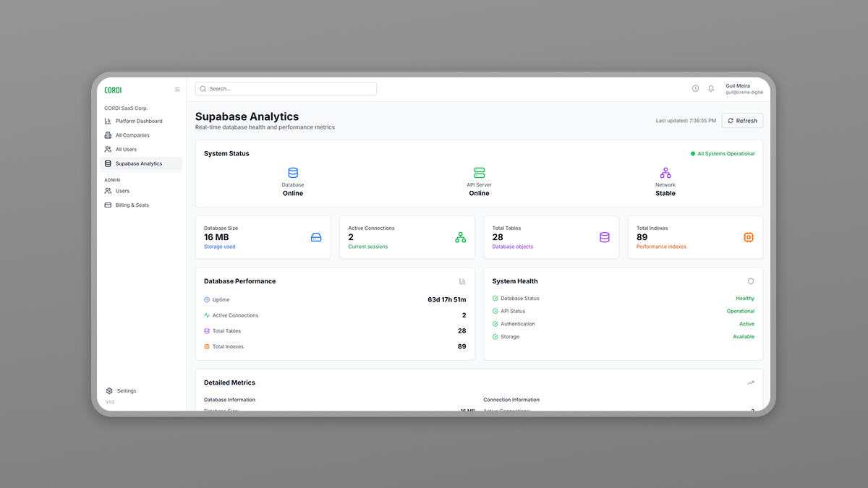Click the Total Tables purple database icon
Image resolution: width=868 pixels, height=488 pixels.
point(605,237)
